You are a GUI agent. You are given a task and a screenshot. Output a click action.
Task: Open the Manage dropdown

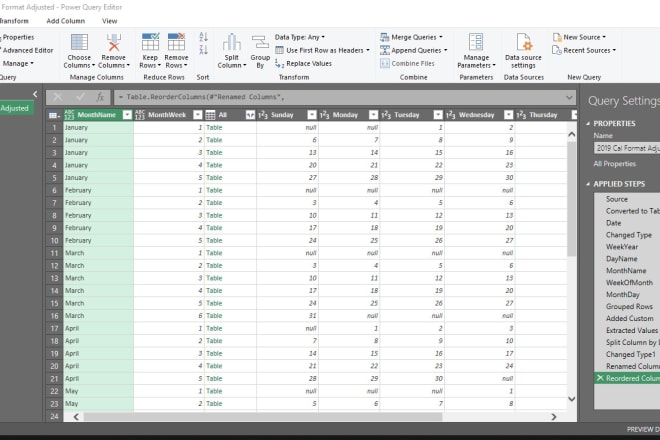point(18,64)
